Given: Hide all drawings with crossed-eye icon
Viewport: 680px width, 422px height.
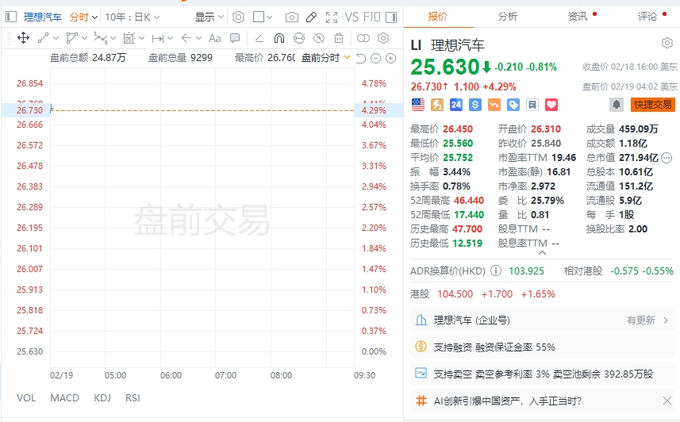Looking at the screenshot, I should tap(319, 38).
